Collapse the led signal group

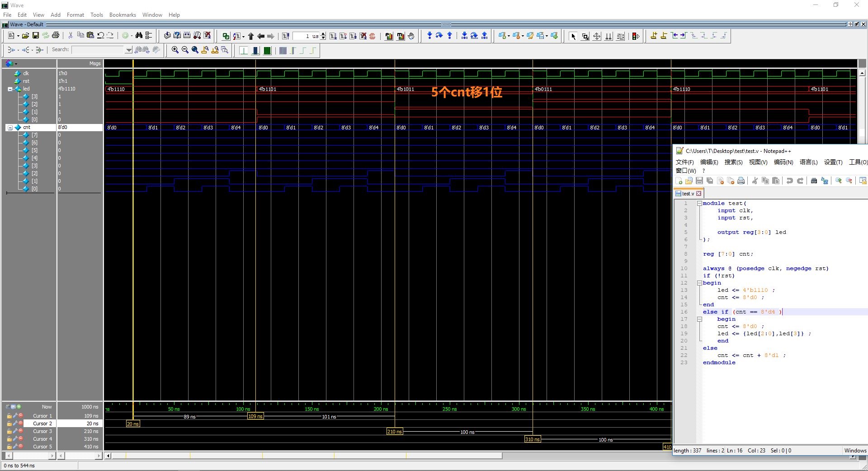pyautogui.click(x=10, y=89)
